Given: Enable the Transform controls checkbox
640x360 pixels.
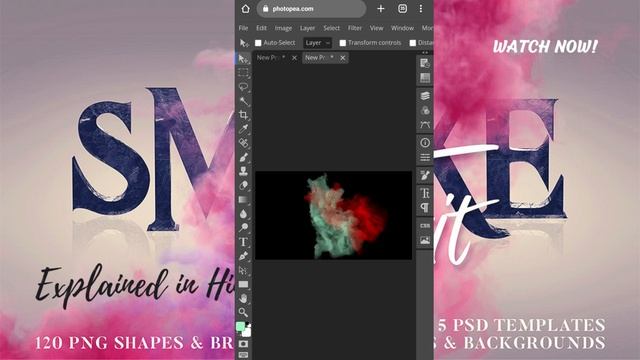Looking at the screenshot, I should coord(343,42).
